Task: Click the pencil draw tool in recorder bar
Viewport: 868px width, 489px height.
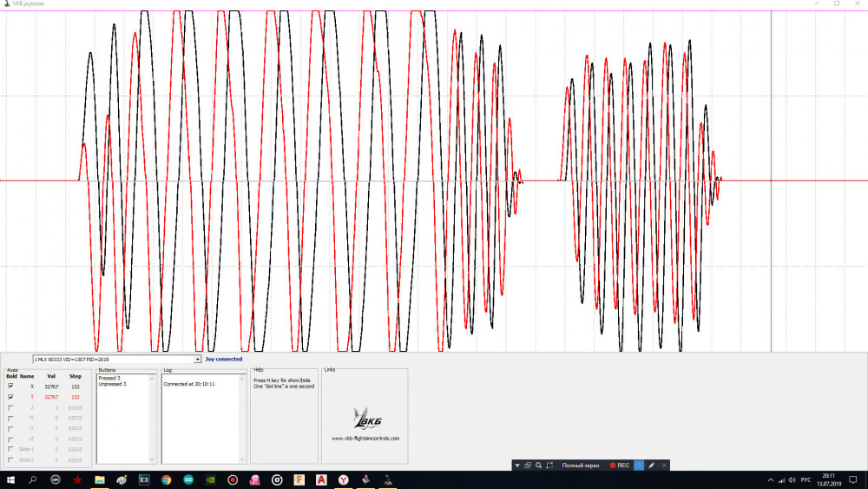Action: [x=651, y=466]
